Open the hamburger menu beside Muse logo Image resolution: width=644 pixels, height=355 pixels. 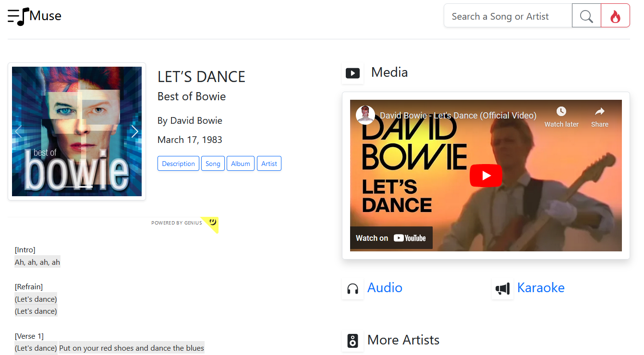[x=13, y=16]
